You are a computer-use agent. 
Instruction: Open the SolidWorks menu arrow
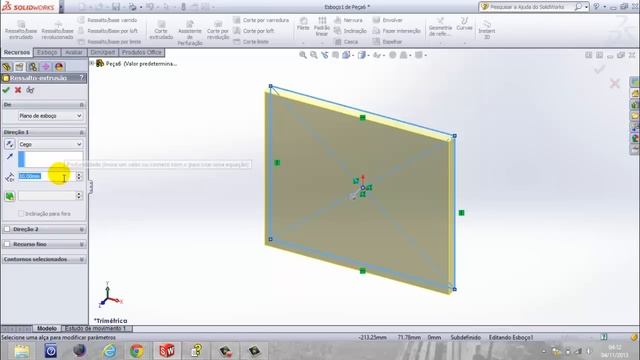tap(61, 7)
